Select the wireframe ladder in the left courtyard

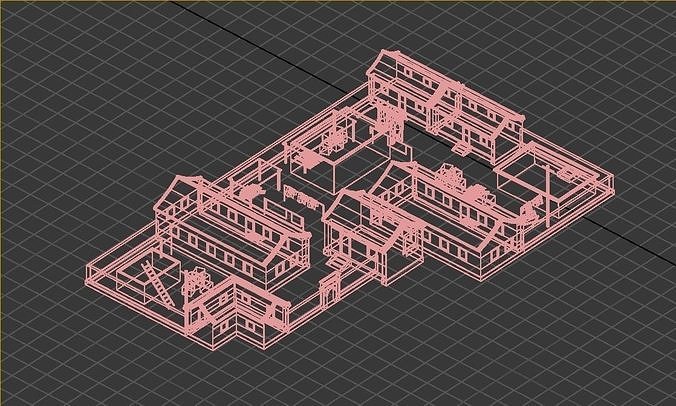coord(158,284)
